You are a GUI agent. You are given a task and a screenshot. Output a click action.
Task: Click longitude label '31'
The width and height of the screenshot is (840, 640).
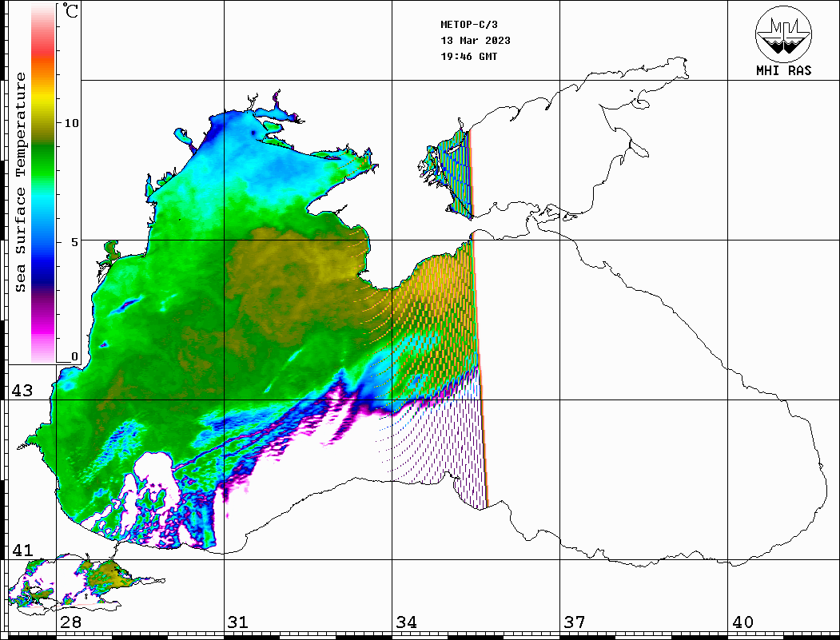(x=238, y=622)
